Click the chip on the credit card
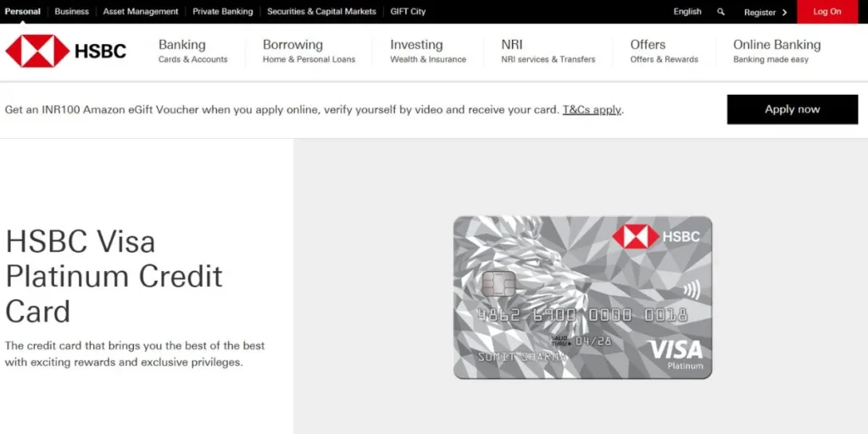Viewport: 868px width, 434px height. (498, 284)
